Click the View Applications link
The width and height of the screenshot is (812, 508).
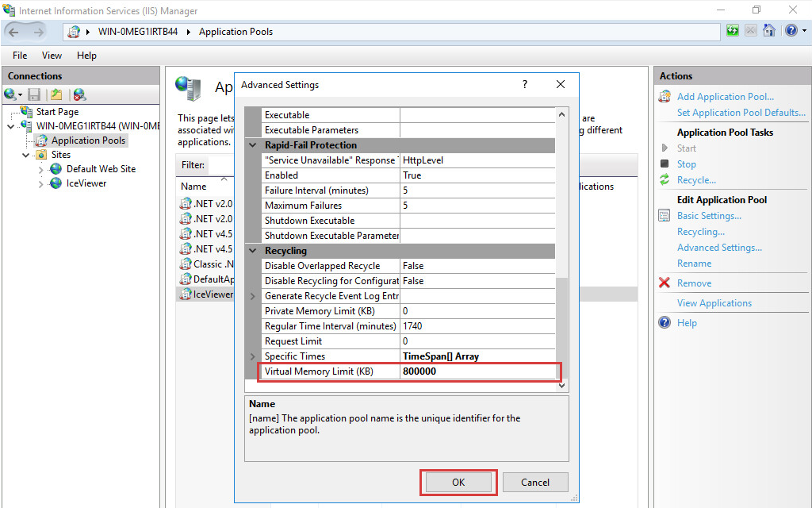click(x=714, y=303)
